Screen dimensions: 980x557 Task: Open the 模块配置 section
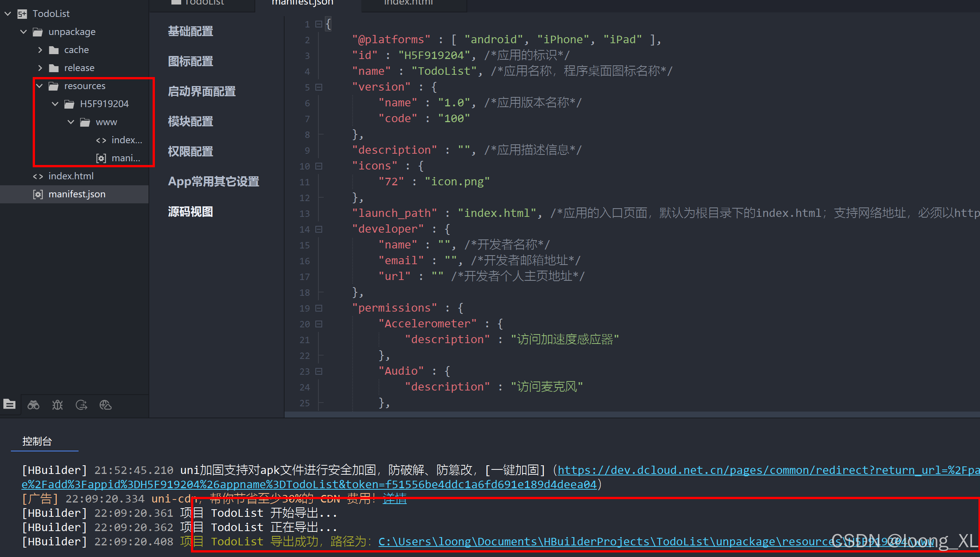[191, 121]
